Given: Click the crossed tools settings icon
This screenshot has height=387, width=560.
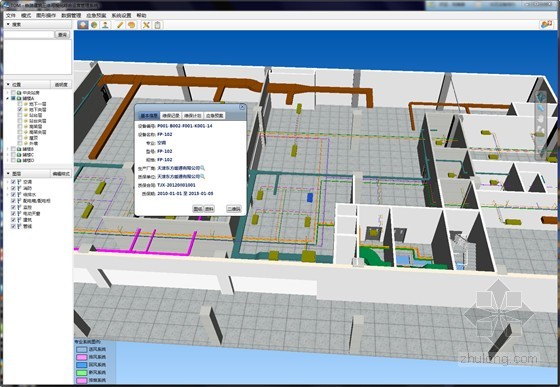Looking at the screenshot, I should (146, 25).
